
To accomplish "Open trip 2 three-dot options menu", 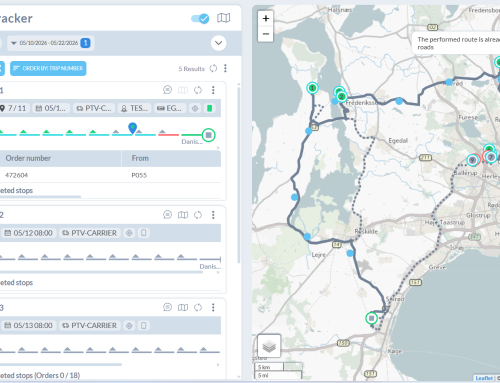I will (x=213, y=215).
